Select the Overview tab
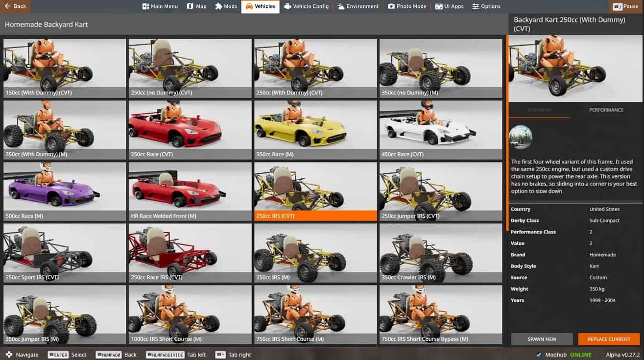This screenshot has width=644, height=360. 539,110
